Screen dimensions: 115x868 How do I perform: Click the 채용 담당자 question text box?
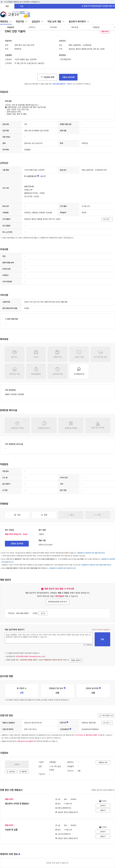(x=49, y=638)
